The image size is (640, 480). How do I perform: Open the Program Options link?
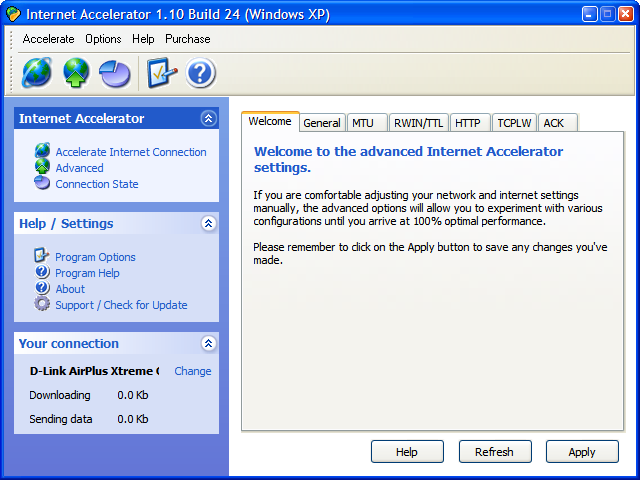point(95,257)
